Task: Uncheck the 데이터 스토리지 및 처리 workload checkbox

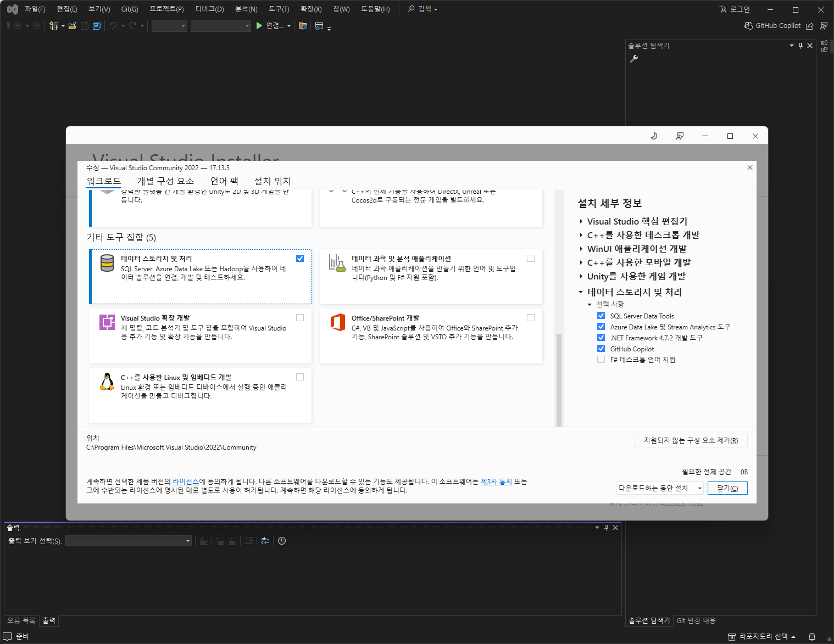Action: 300,258
